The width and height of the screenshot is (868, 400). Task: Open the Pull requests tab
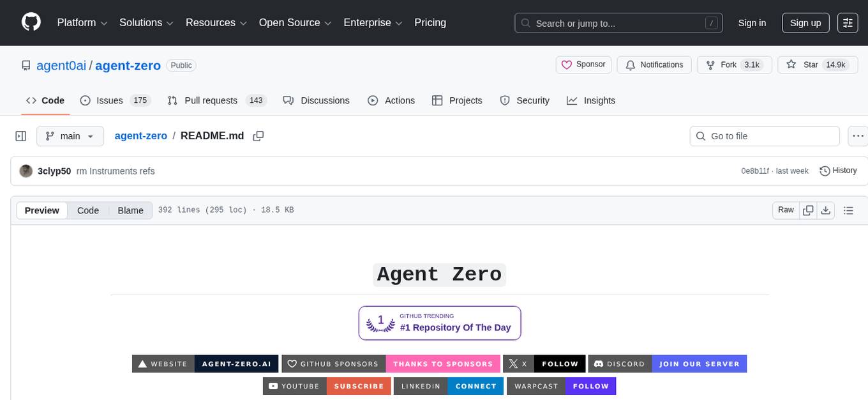[211, 100]
